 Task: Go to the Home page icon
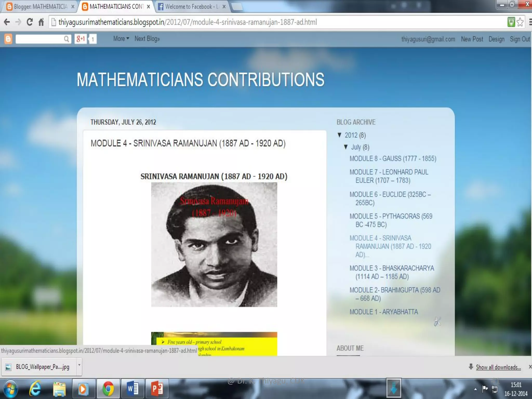[x=41, y=22]
